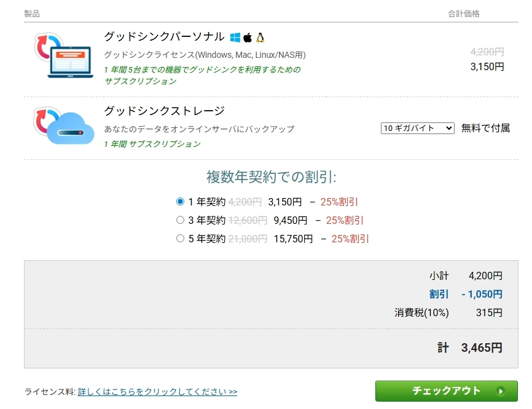Click the Windows logo icon
The image size is (532, 409).
pyautogui.click(x=235, y=37)
